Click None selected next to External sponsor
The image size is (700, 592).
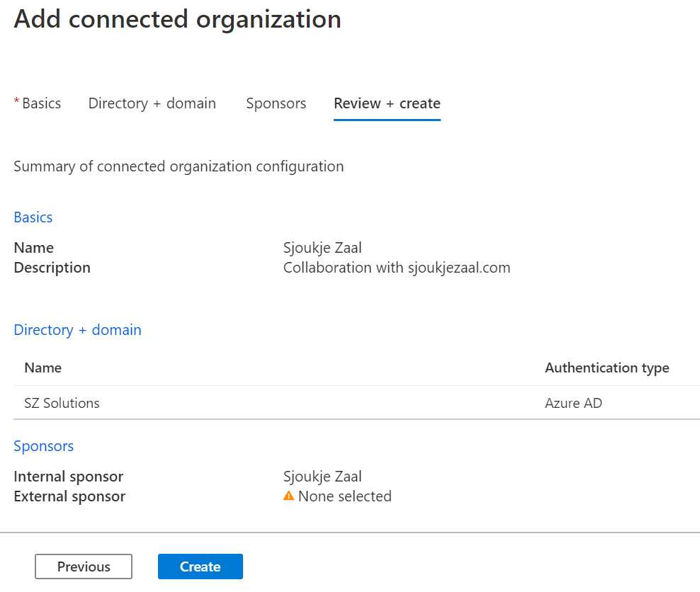click(x=345, y=496)
